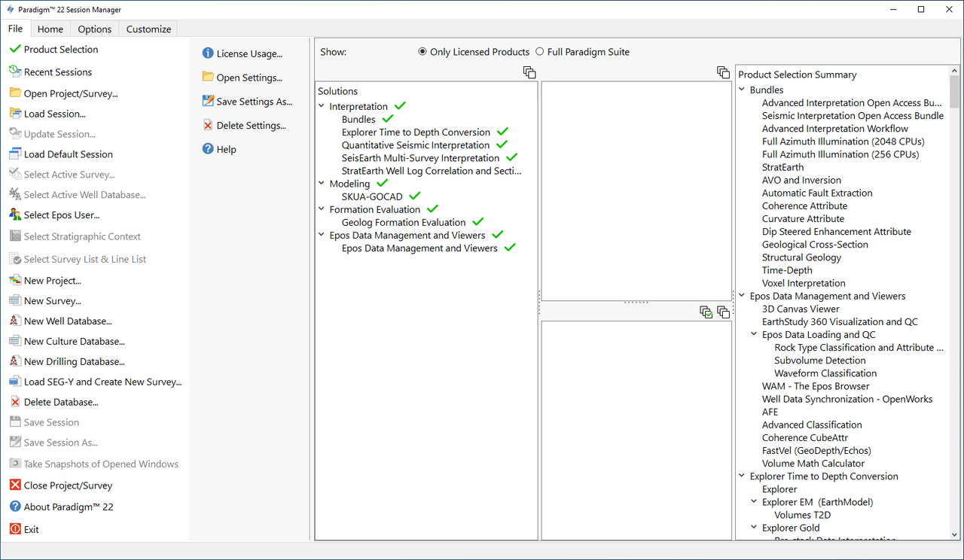Collapse the Epos Data Loading and QC node

754,335
